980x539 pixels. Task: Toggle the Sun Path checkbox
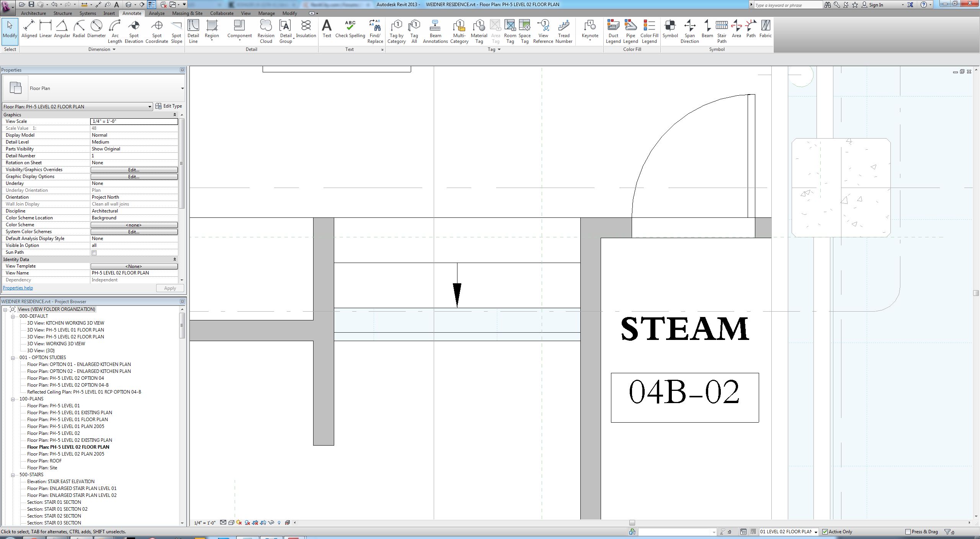(x=94, y=253)
